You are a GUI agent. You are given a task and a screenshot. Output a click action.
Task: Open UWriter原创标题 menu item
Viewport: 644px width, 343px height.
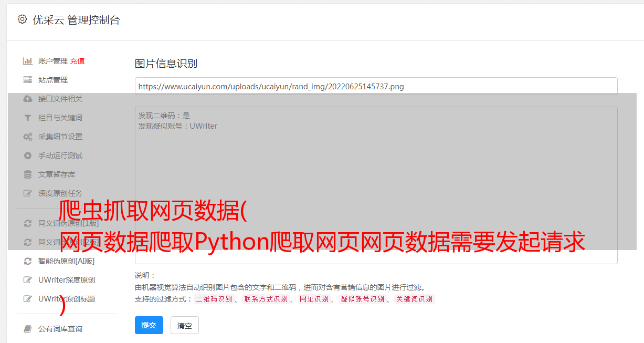[67, 299]
